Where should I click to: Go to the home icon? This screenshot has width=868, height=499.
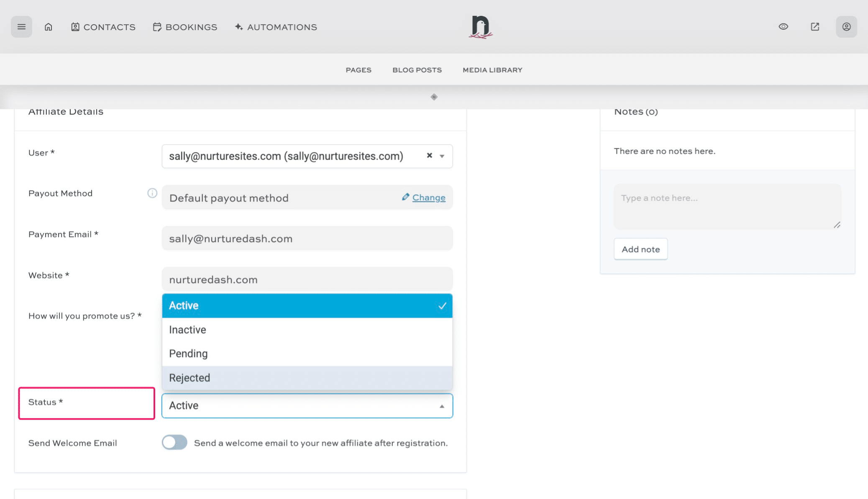(x=49, y=27)
